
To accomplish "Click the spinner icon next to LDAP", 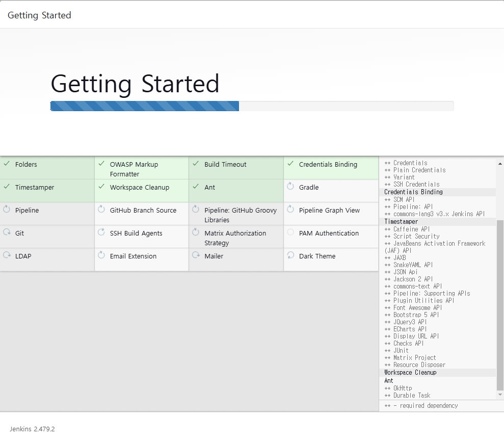I will [x=7, y=255].
